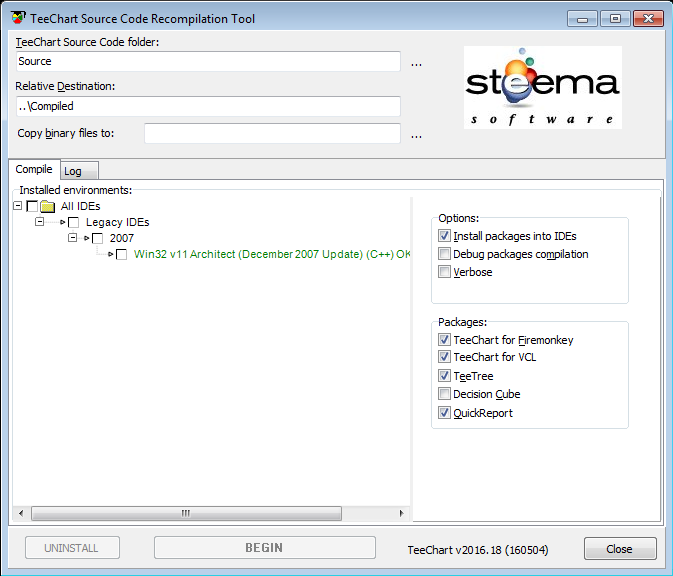Uncheck TeeChart for Firemonkey package
This screenshot has width=673, height=576.
444,340
